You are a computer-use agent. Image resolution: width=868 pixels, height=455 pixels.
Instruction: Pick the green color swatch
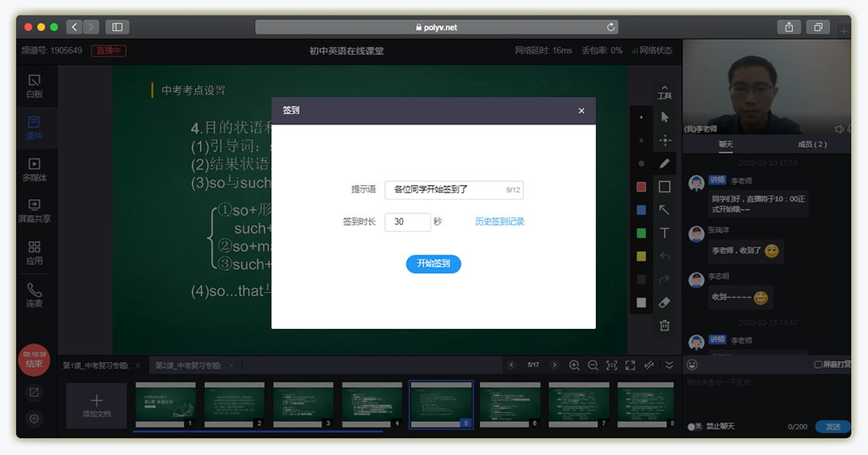point(641,233)
